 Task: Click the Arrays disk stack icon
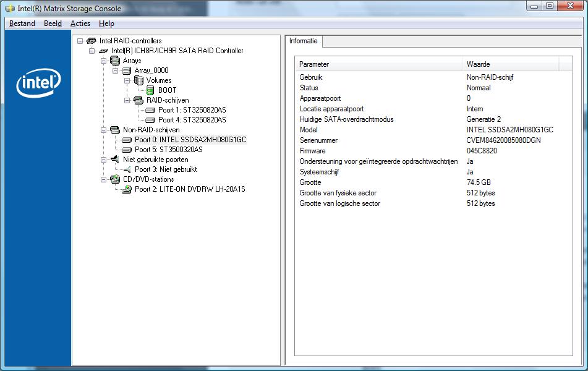(x=115, y=61)
